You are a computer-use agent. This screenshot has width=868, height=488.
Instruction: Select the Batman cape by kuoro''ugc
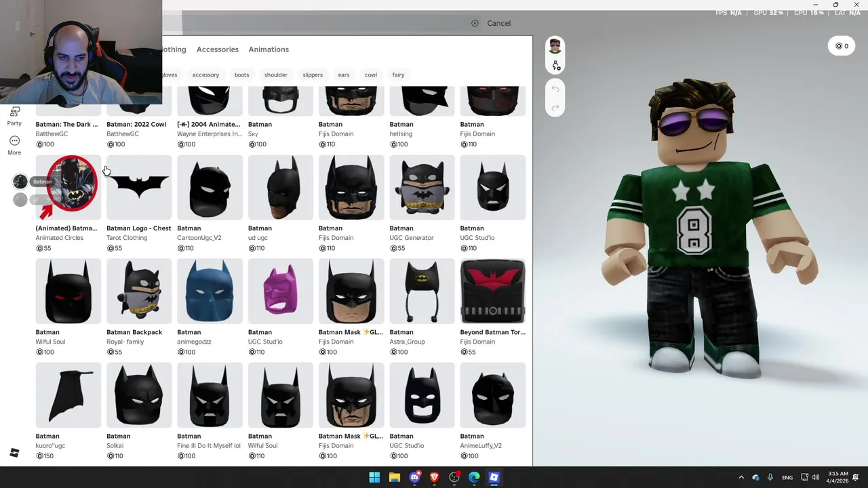coord(68,395)
